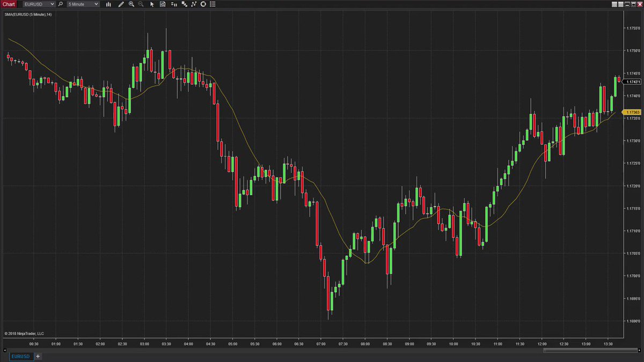
Task: Open the bar type chart style icon
Action: click(x=108, y=4)
